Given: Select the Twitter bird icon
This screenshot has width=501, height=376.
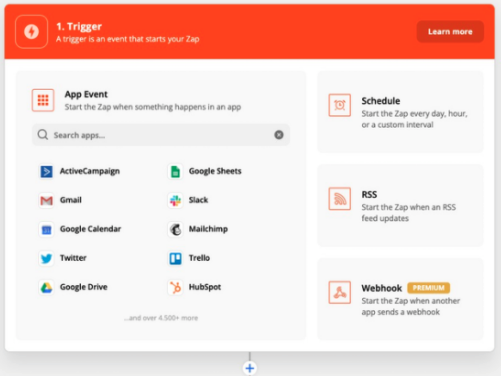Looking at the screenshot, I should tap(46, 258).
